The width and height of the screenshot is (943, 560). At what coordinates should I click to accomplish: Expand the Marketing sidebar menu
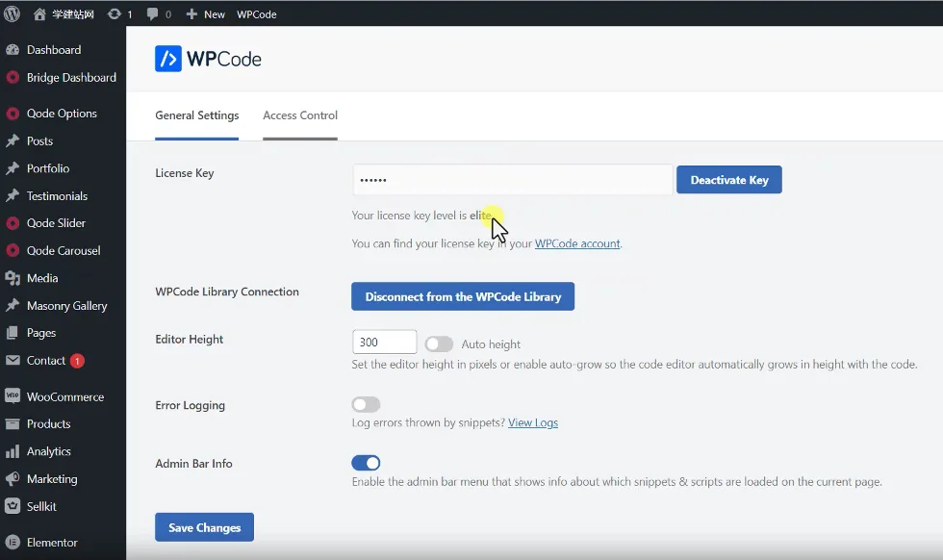coord(52,479)
